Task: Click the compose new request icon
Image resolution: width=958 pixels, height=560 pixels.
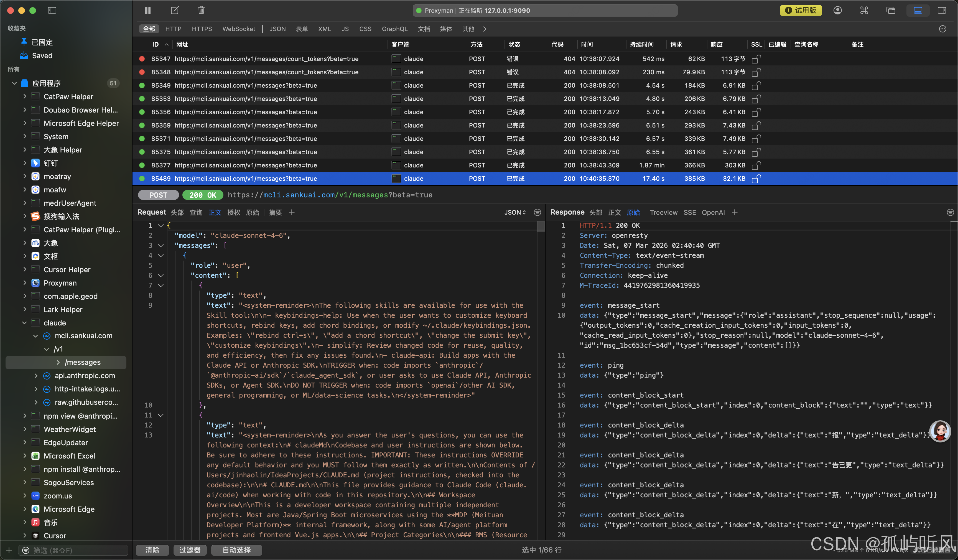Action: coord(174,10)
